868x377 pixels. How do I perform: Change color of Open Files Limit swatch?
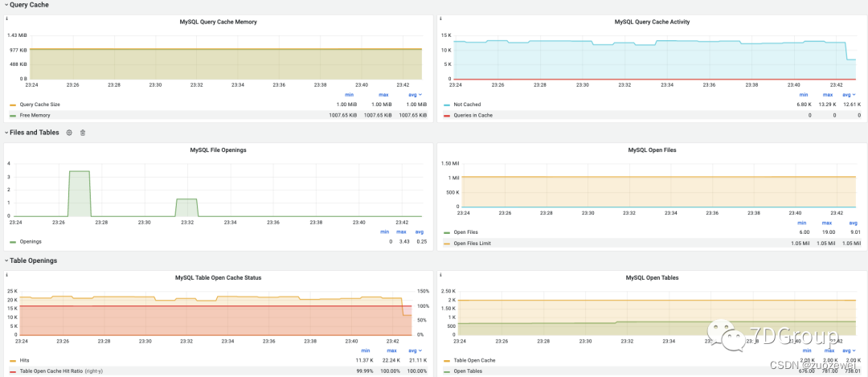coord(447,244)
